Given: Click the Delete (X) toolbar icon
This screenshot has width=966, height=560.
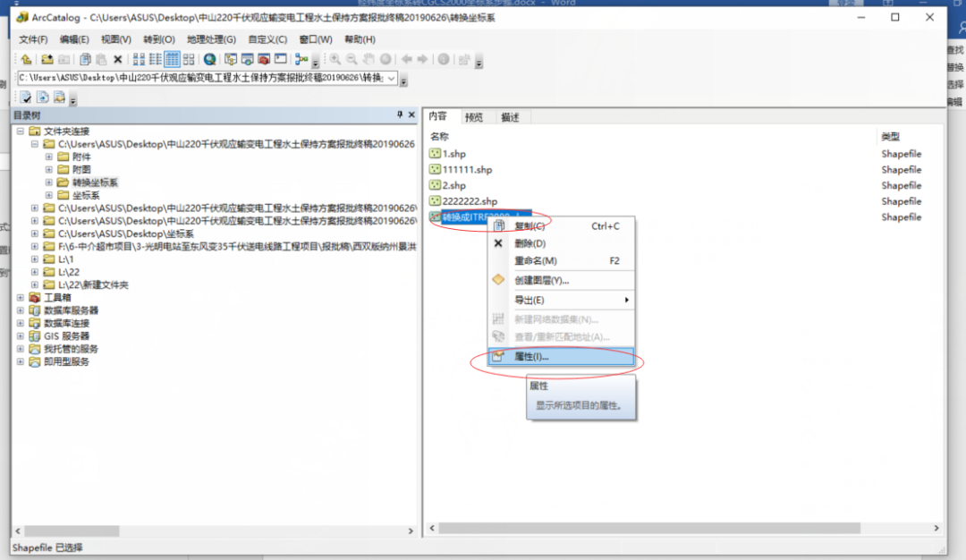Looking at the screenshot, I should tap(117, 59).
